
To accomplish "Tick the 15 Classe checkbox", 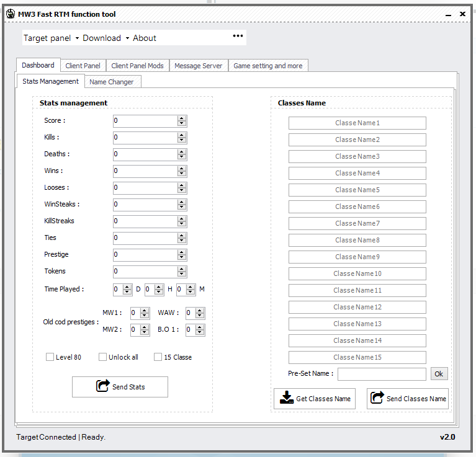I will [x=158, y=357].
